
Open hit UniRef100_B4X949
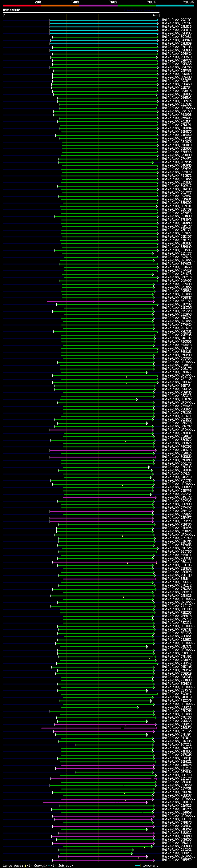point(177,40)
